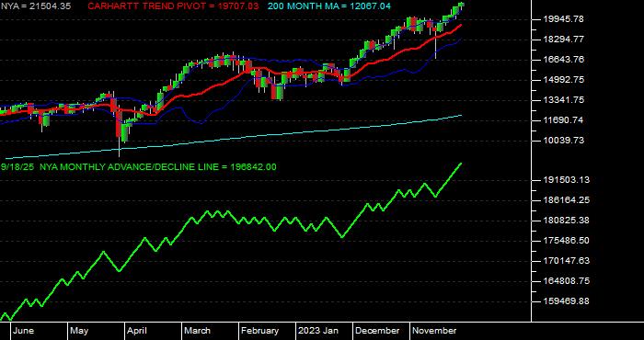Select the 19945.78 price axis value
Image resolution: width=644 pixels, height=340 pixels.
point(563,19)
